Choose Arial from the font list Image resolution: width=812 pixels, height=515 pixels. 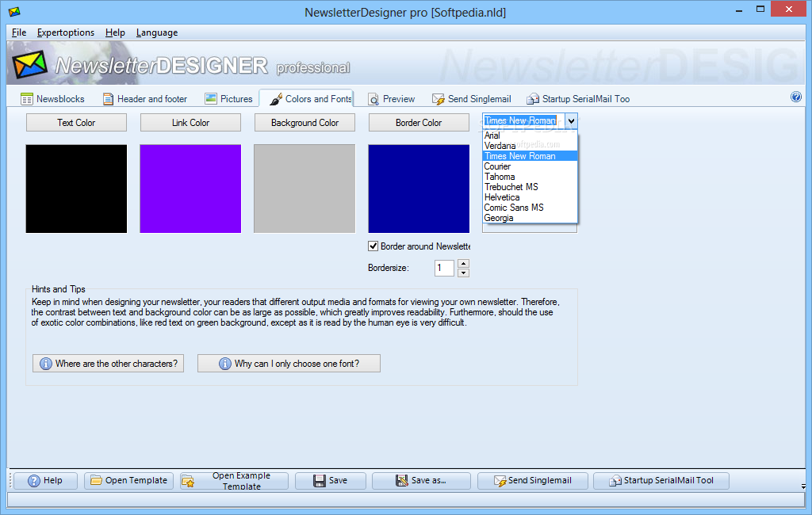[x=530, y=135]
